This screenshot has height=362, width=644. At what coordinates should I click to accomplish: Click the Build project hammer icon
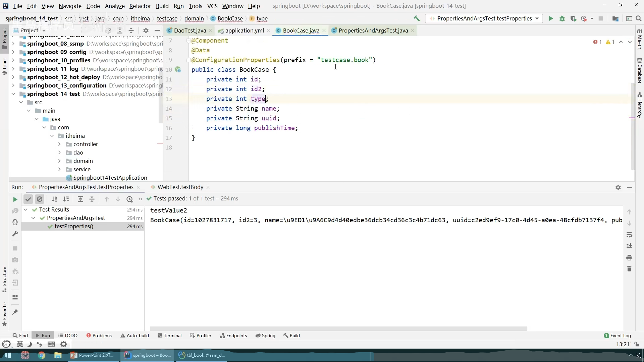(x=417, y=18)
